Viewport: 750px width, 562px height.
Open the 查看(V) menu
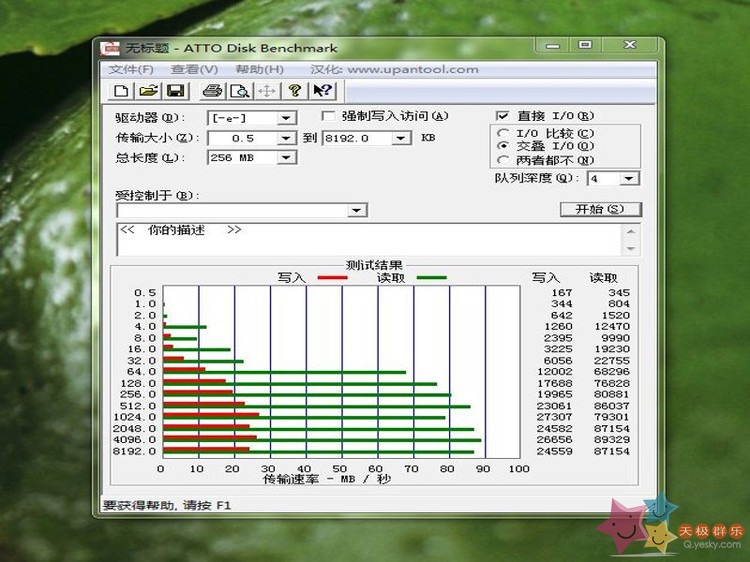pos(194,69)
